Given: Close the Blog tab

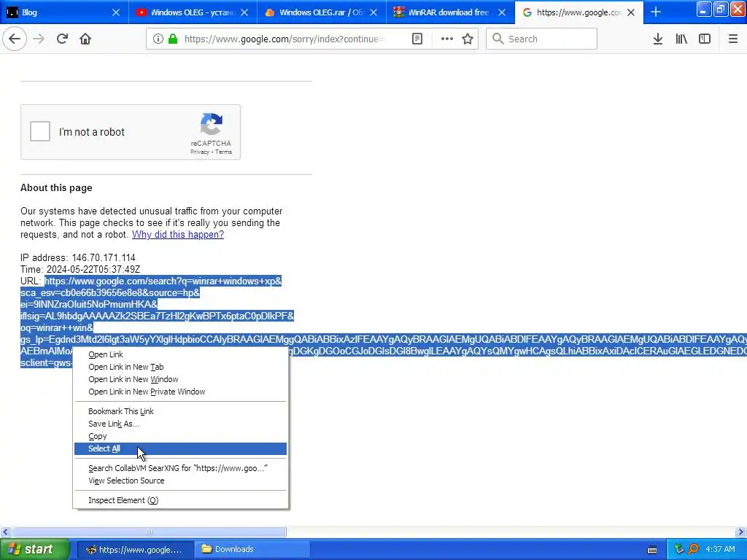Looking at the screenshot, I should [x=116, y=12].
